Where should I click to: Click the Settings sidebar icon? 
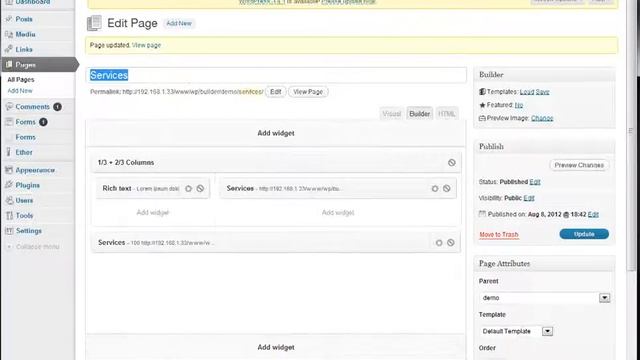(x=9, y=231)
